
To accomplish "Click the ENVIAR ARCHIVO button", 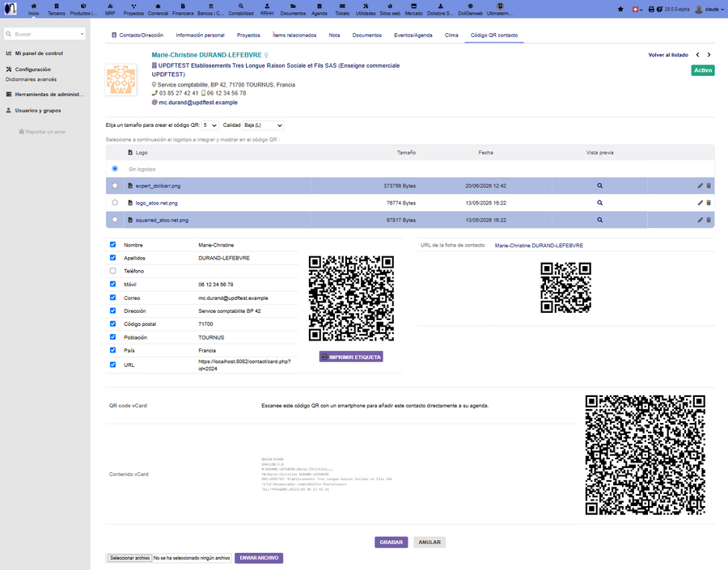I will click(259, 558).
